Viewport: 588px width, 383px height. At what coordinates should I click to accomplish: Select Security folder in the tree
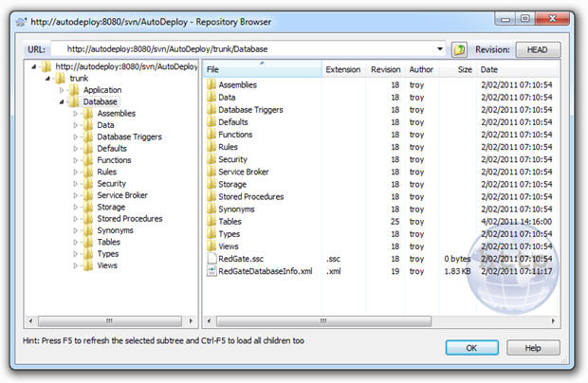pos(111,184)
